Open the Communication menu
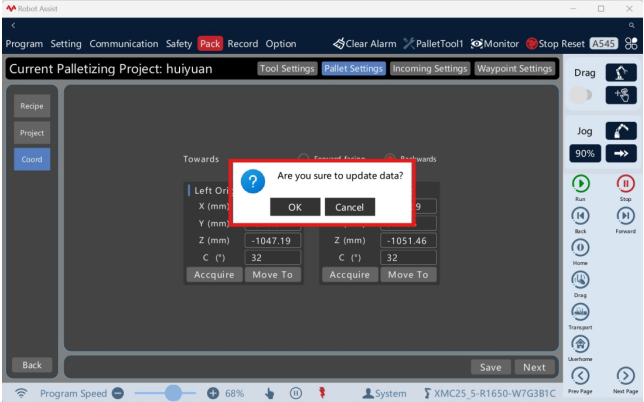Image resolution: width=644 pixels, height=402 pixels. (124, 44)
